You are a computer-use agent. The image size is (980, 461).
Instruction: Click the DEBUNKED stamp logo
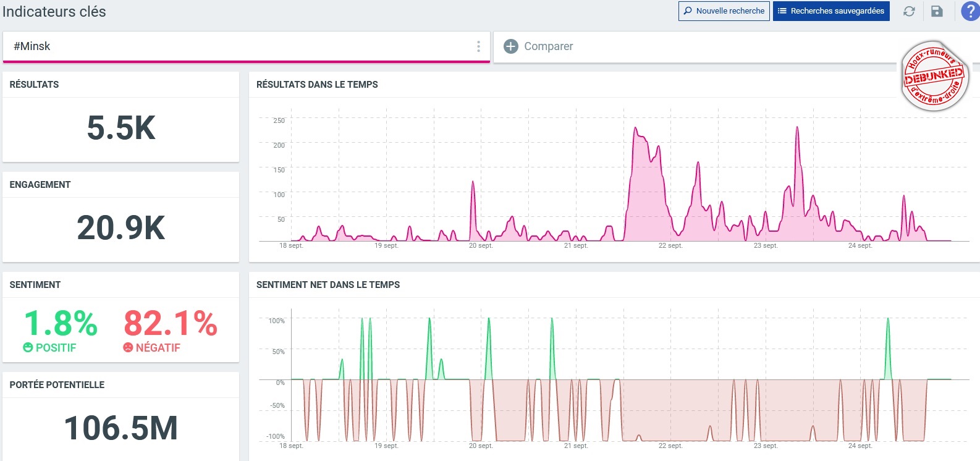pyautogui.click(x=934, y=77)
